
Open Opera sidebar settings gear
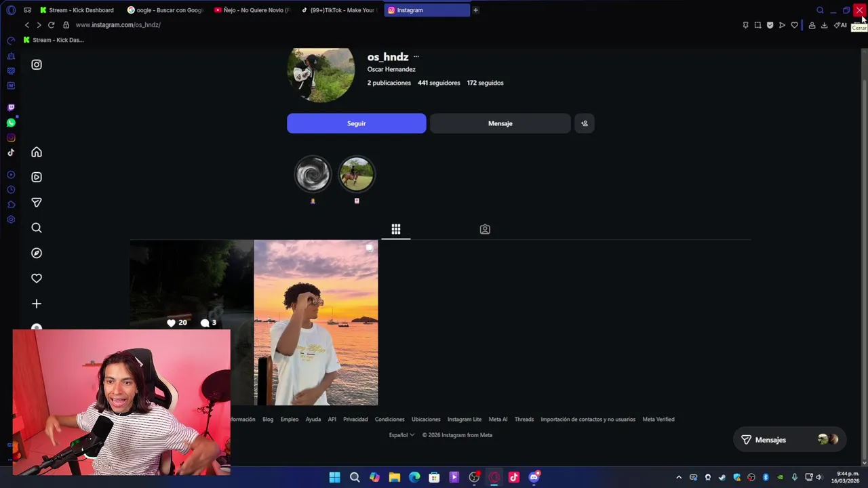(11, 220)
